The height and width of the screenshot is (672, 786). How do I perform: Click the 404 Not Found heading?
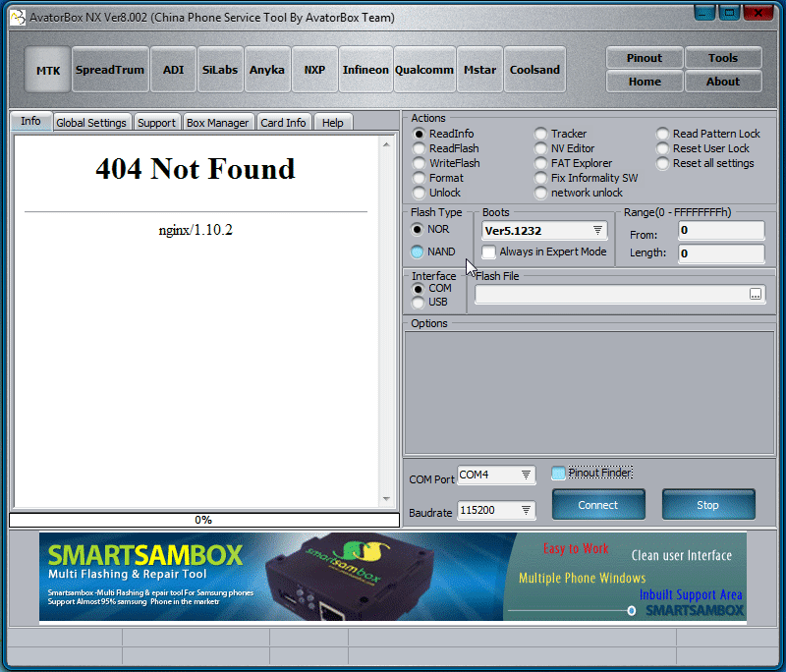coord(196,168)
